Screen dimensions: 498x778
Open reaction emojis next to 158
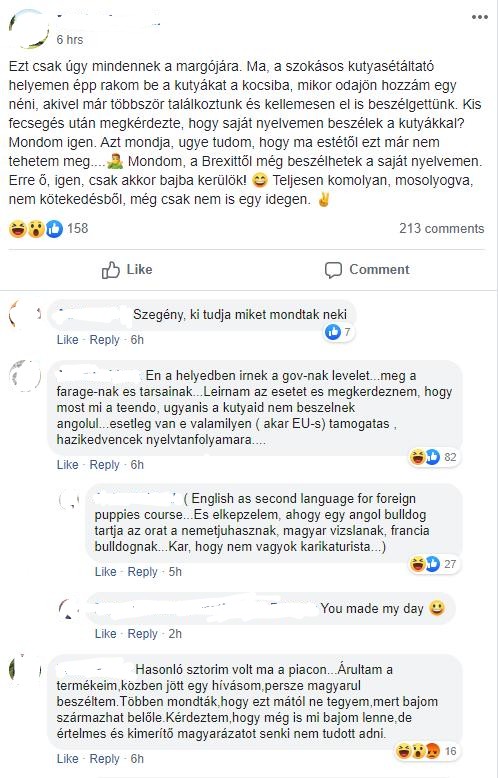(36, 229)
